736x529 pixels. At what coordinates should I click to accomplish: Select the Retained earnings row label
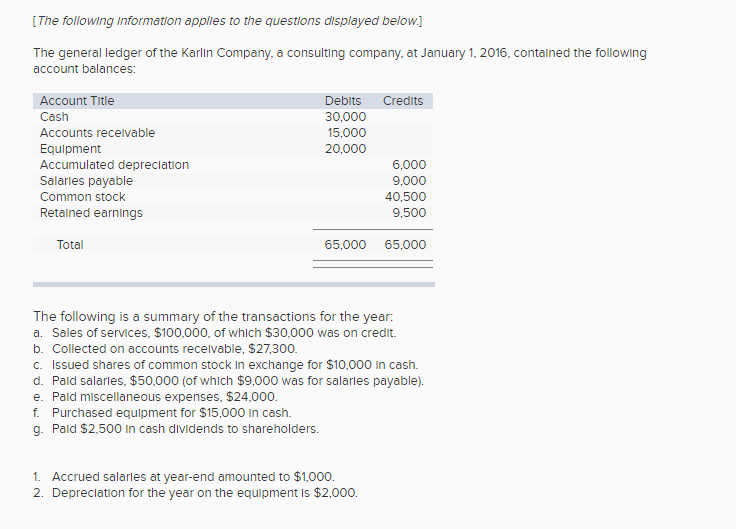[91, 213]
